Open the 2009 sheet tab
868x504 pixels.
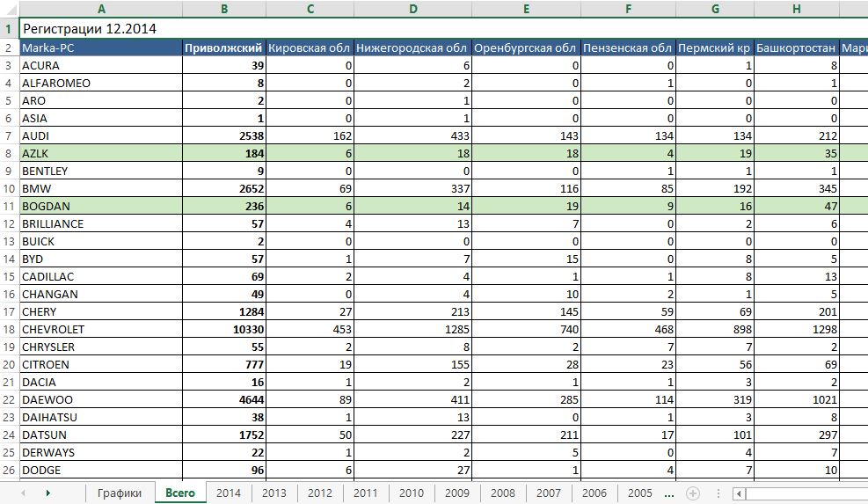457,493
